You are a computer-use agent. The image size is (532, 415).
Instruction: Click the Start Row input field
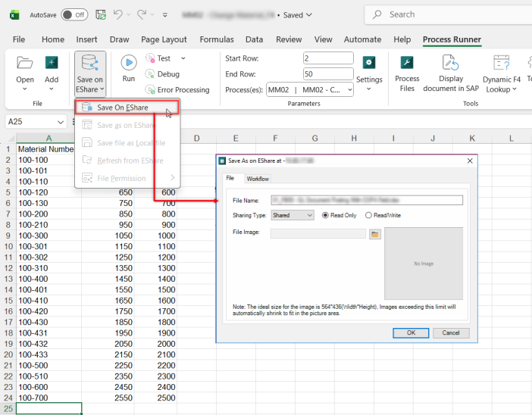(328, 58)
